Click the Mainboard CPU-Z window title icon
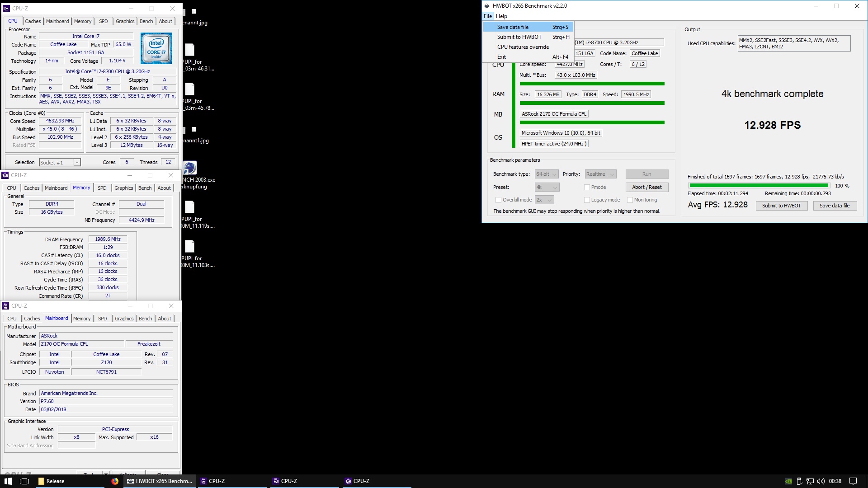This screenshot has height=488, width=868. click(x=5, y=305)
